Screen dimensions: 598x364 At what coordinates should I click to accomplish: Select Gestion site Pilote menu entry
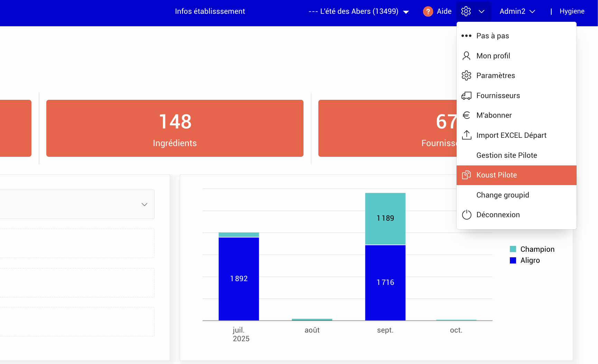506,155
